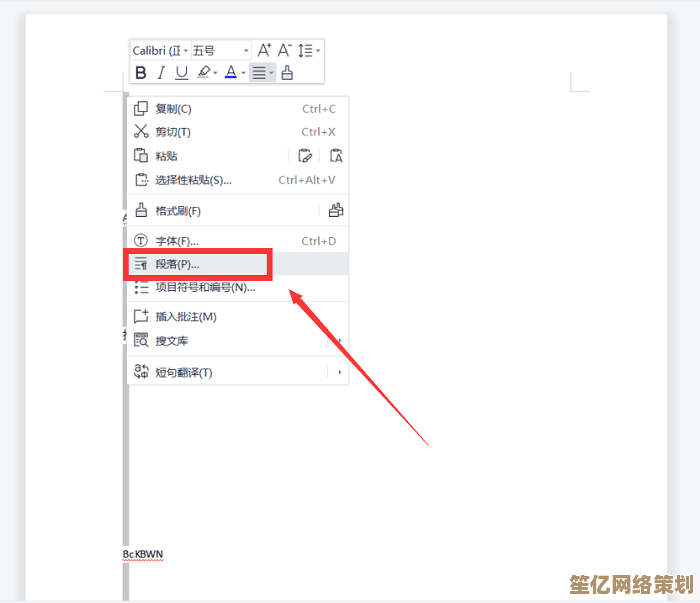Click the format painter brush in mini toolbar
Image resolution: width=700 pixels, height=603 pixels.
288,72
